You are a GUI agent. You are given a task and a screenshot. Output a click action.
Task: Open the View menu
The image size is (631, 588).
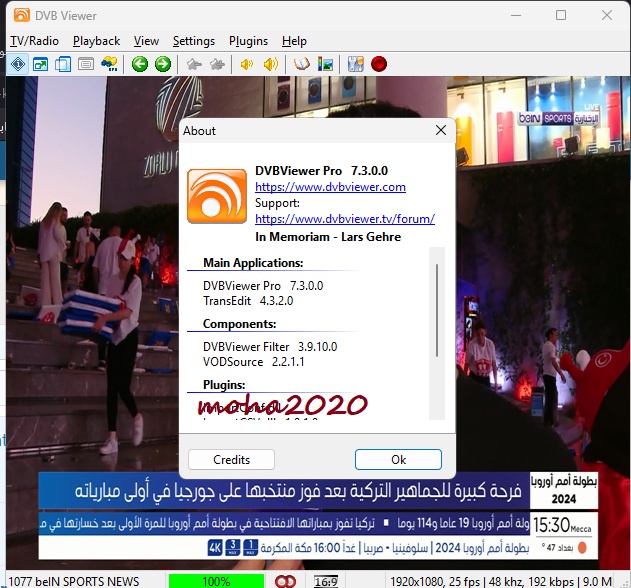coord(146,41)
